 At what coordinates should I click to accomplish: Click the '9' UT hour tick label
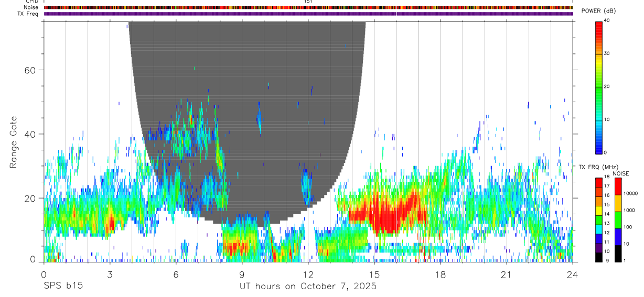pos(242,274)
